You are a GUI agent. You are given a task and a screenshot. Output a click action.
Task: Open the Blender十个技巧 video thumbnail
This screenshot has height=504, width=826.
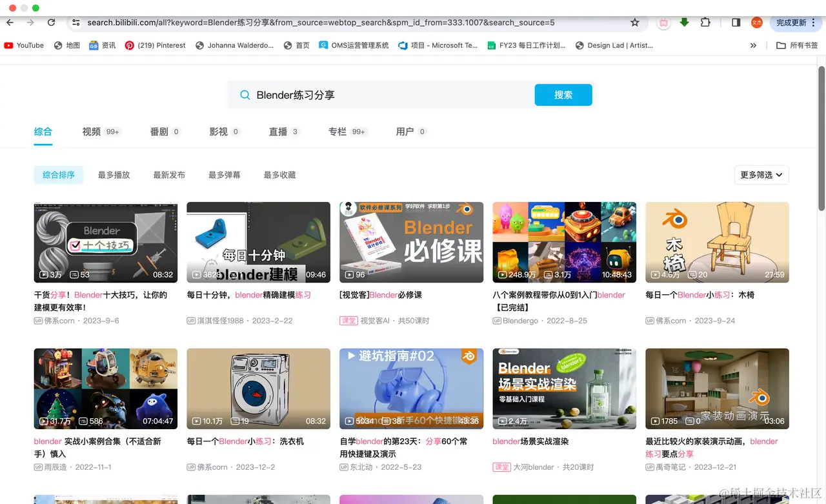106,242
